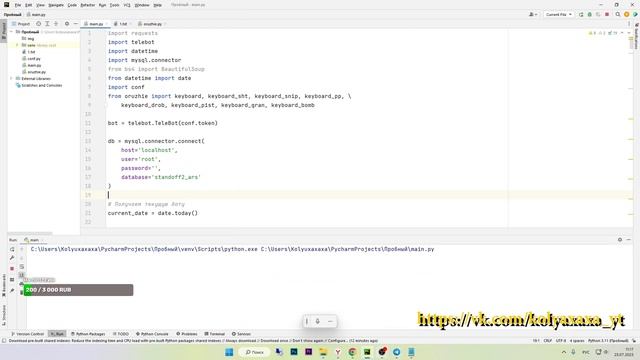Go to next highlighted problem arrow
The image size is (640, 360).
point(629,33)
